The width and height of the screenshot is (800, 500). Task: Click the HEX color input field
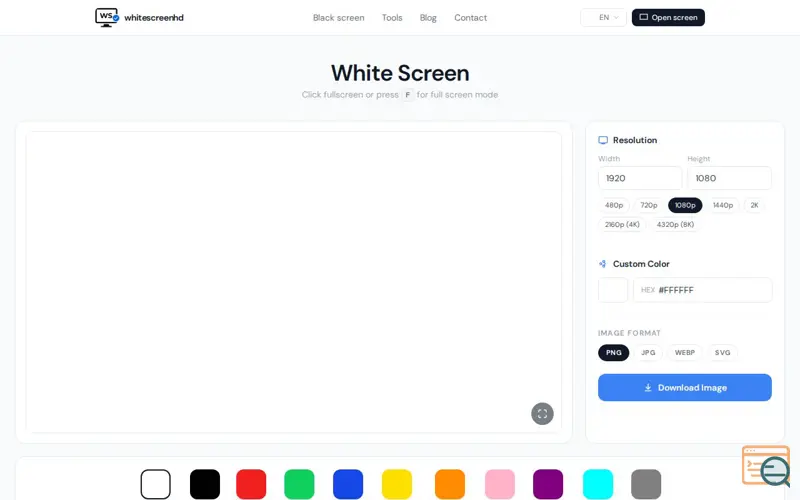(x=703, y=290)
